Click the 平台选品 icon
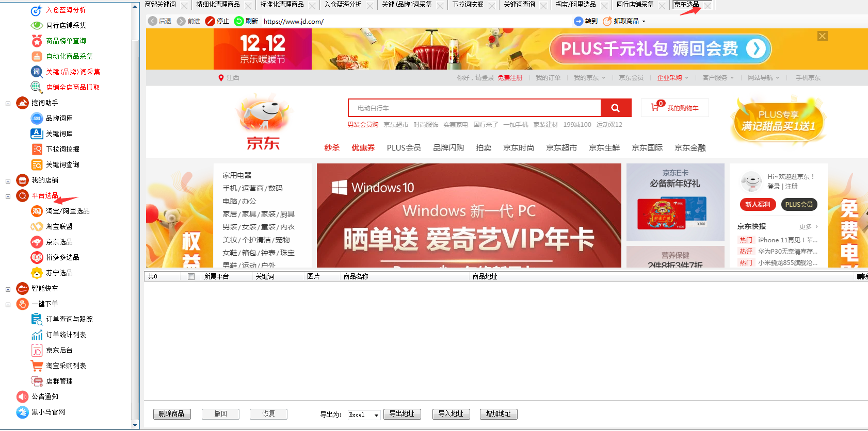The height and width of the screenshot is (431, 868). pos(22,195)
